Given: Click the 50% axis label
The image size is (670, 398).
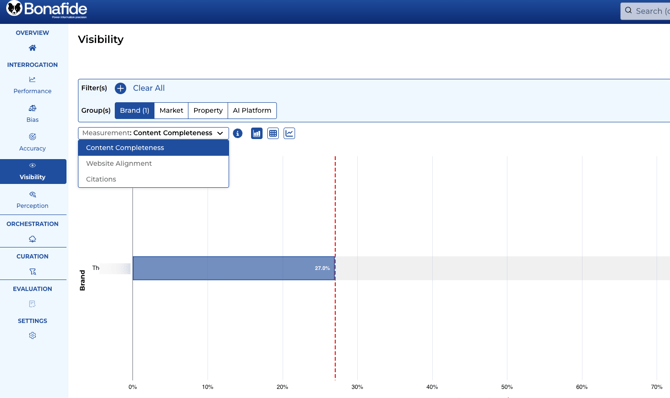Looking at the screenshot, I should (x=507, y=387).
